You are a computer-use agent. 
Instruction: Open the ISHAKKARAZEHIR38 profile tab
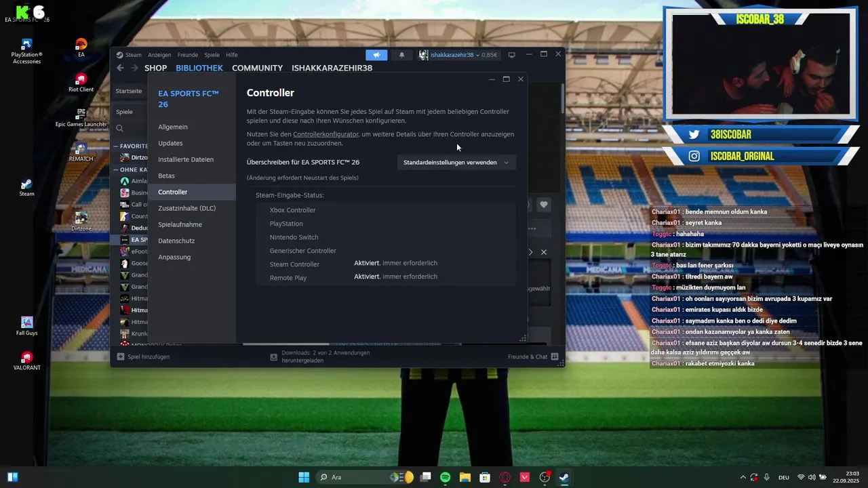point(332,68)
